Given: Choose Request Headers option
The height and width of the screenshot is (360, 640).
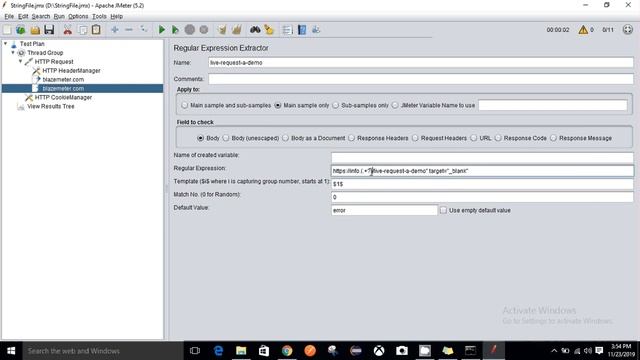Looking at the screenshot, I should [415, 138].
